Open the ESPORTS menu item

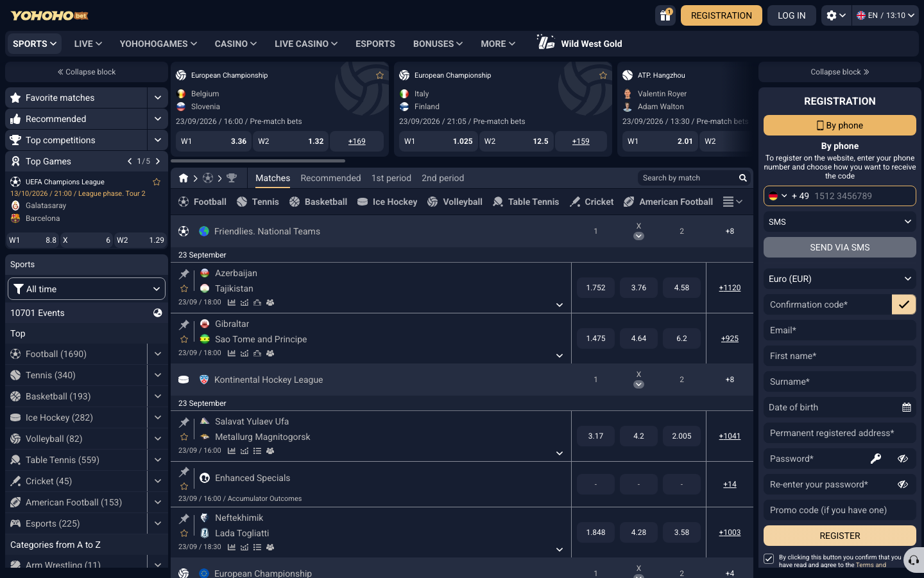(375, 44)
